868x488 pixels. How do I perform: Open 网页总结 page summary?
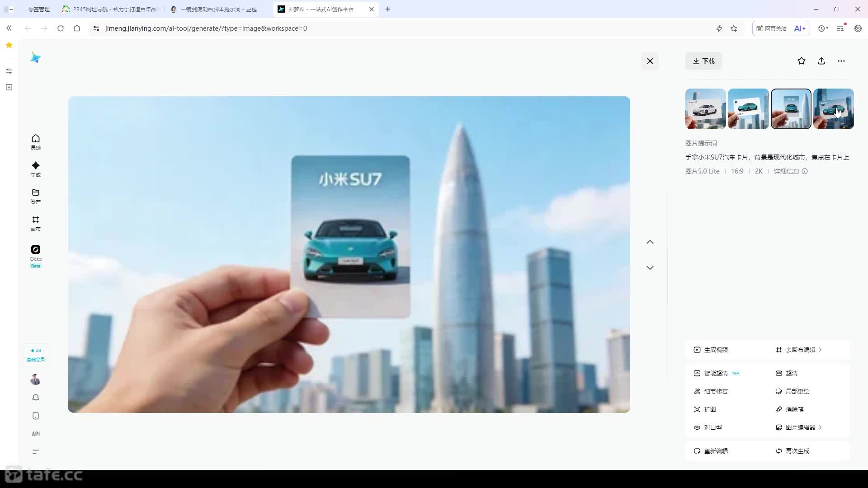tap(772, 28)
